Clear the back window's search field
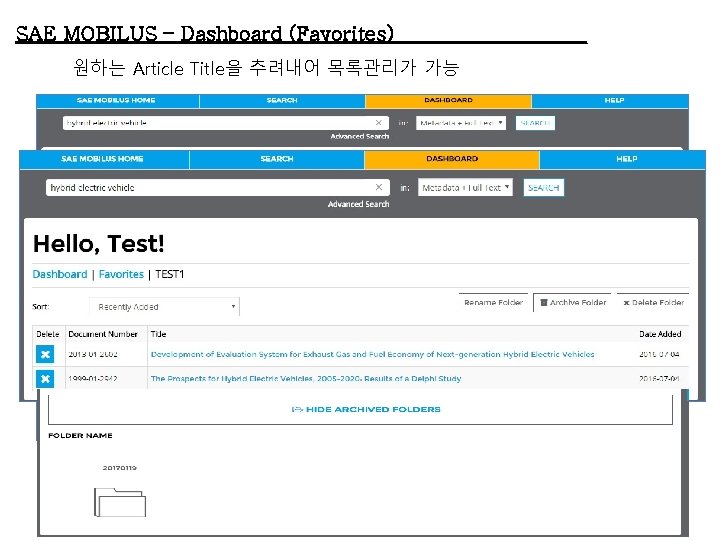The width and height of the screenshot is (720, 540). [x=378, y=123]
